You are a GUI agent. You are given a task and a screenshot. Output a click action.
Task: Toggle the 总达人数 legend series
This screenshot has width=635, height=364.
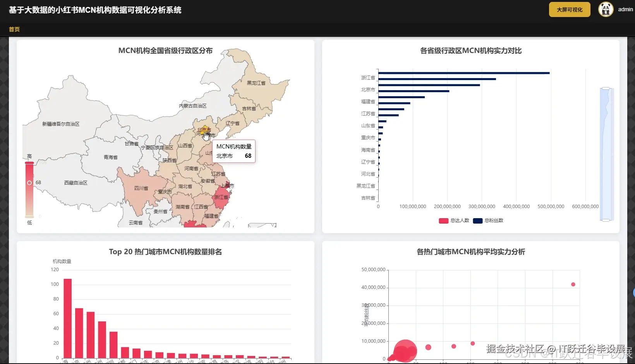point(454,220)
